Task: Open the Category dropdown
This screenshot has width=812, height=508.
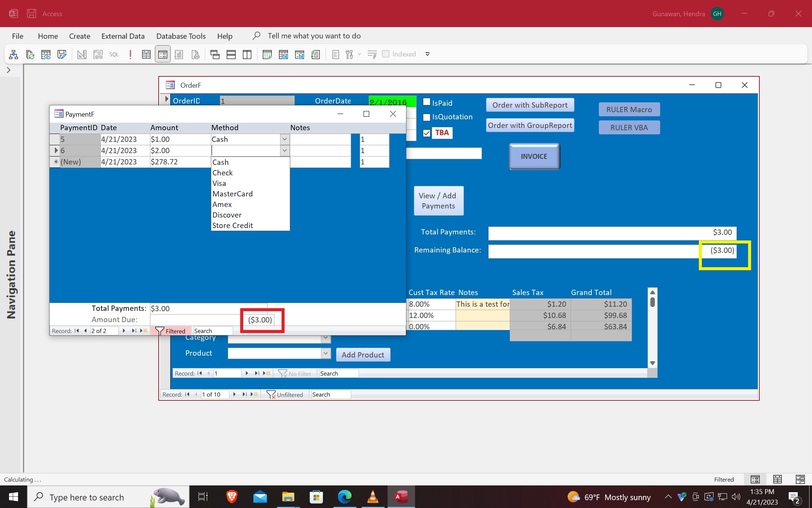Action: (325, 338)
